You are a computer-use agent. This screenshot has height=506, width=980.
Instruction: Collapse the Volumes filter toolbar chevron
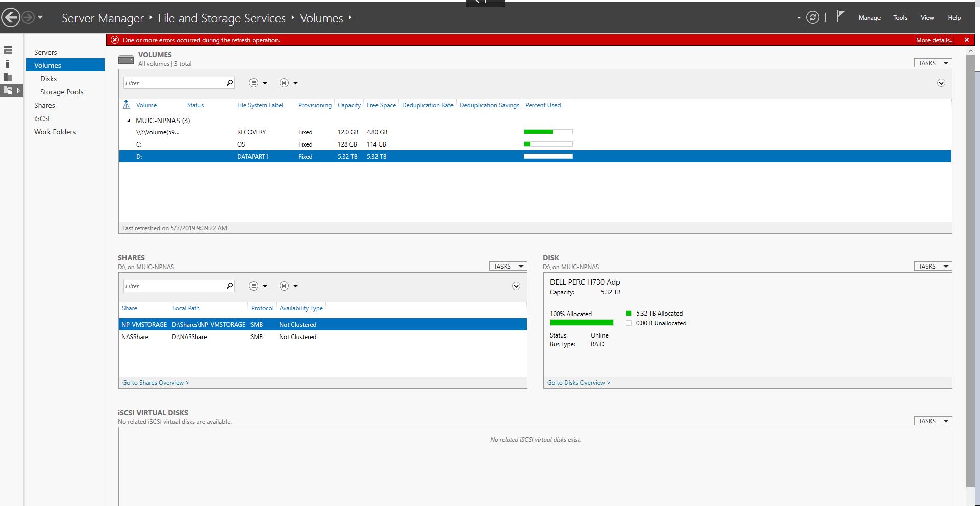point(942,83)
